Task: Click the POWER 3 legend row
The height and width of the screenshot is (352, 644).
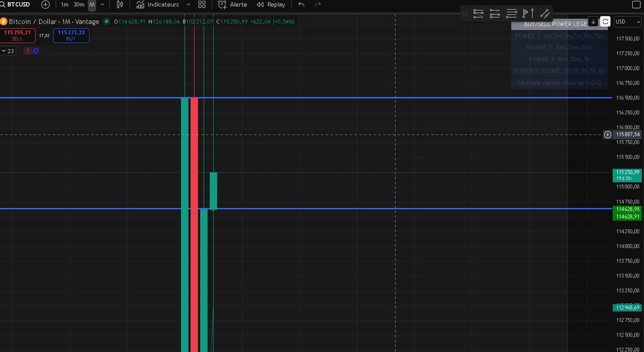Action: point(560,59)
